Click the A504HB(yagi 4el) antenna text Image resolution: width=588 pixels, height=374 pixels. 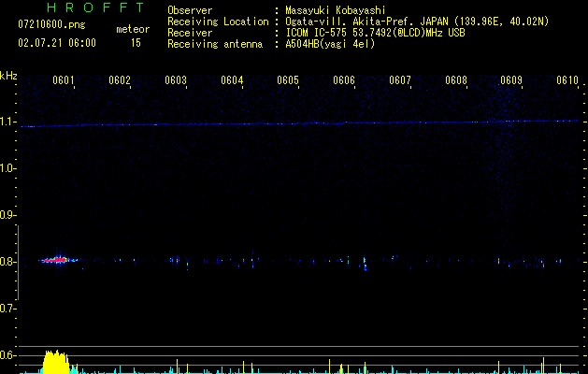pyautogui.click(x=330, y=44)
